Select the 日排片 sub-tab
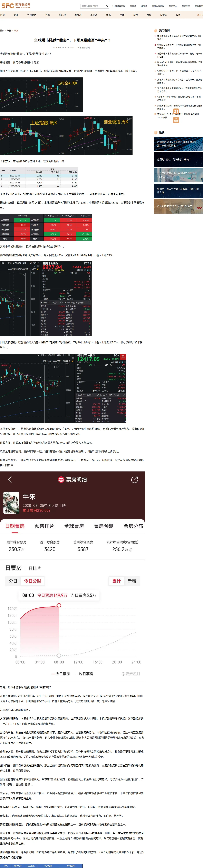Viewport: 203px width, 868px height. [x=35, y=568]
